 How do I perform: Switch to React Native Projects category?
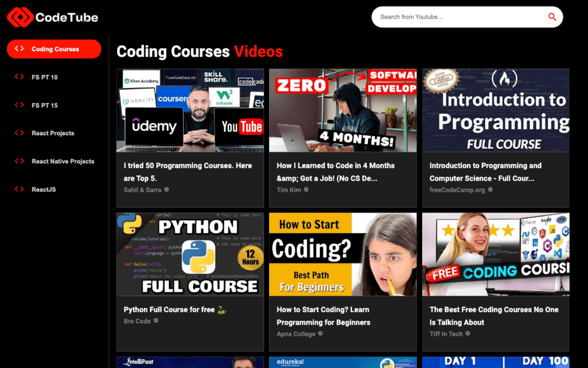click(x=54, y=161)
